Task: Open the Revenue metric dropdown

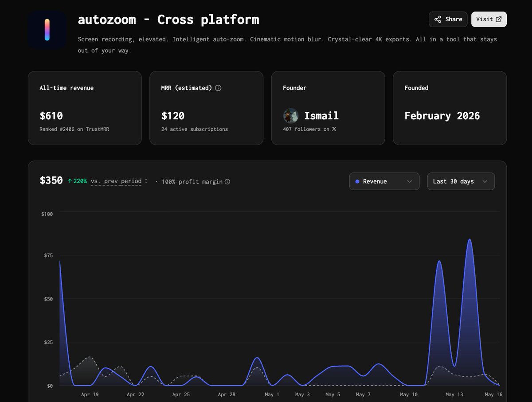Action: click(x=384, y=181)
